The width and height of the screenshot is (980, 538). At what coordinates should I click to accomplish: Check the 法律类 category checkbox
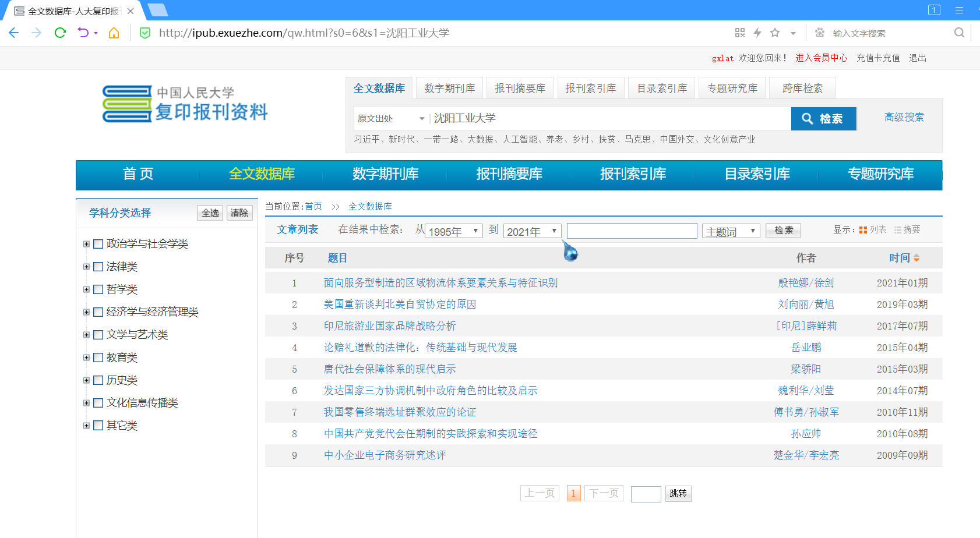coord(98,267)
